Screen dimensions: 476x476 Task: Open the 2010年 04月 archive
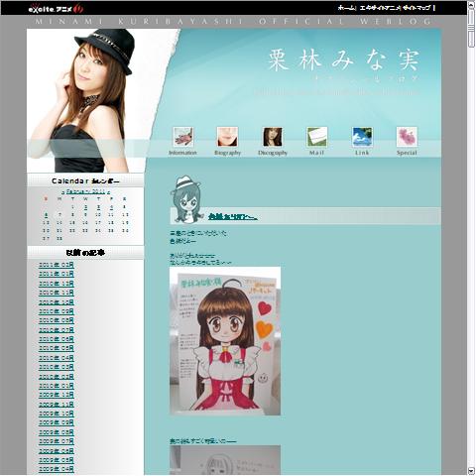coord(57,358)
